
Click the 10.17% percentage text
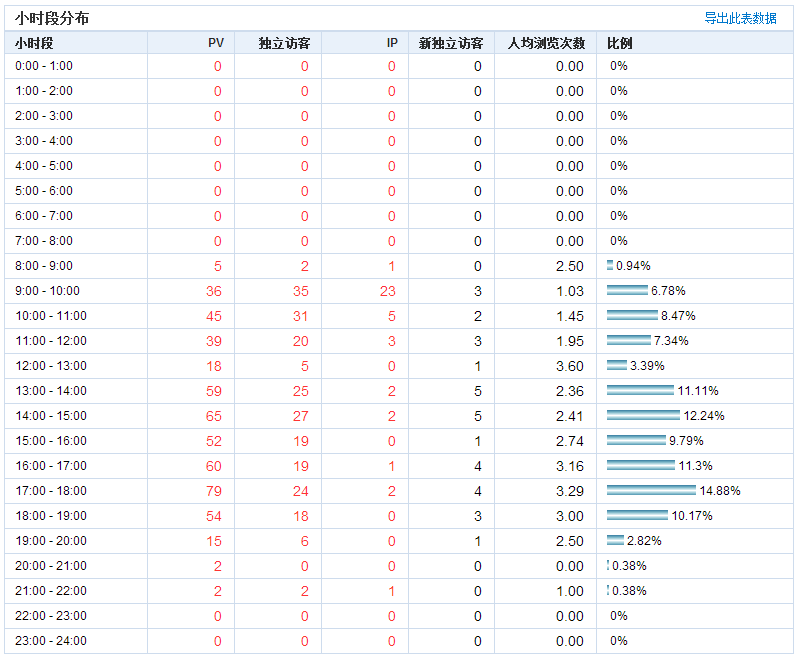click(x=692, y=515)
